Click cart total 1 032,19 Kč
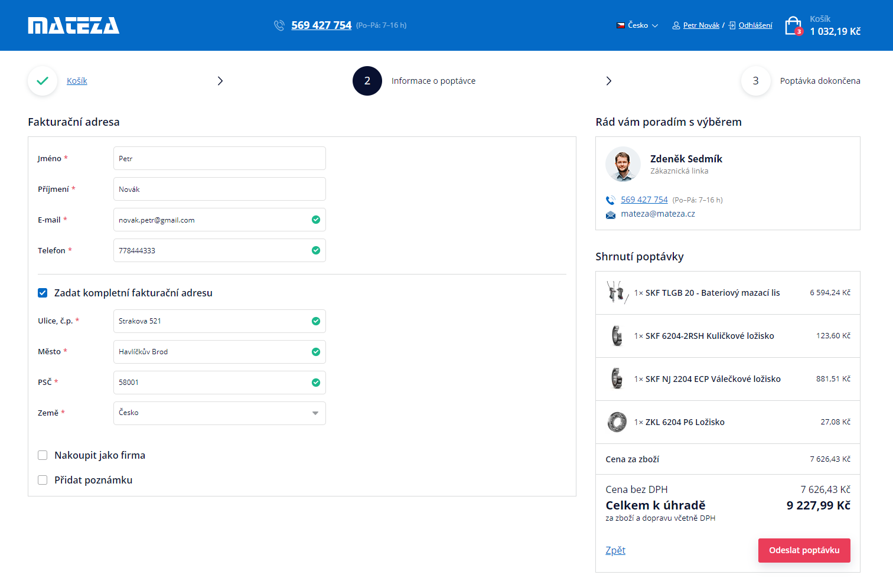This screenshot has height=588, width=893. (835, 31)
